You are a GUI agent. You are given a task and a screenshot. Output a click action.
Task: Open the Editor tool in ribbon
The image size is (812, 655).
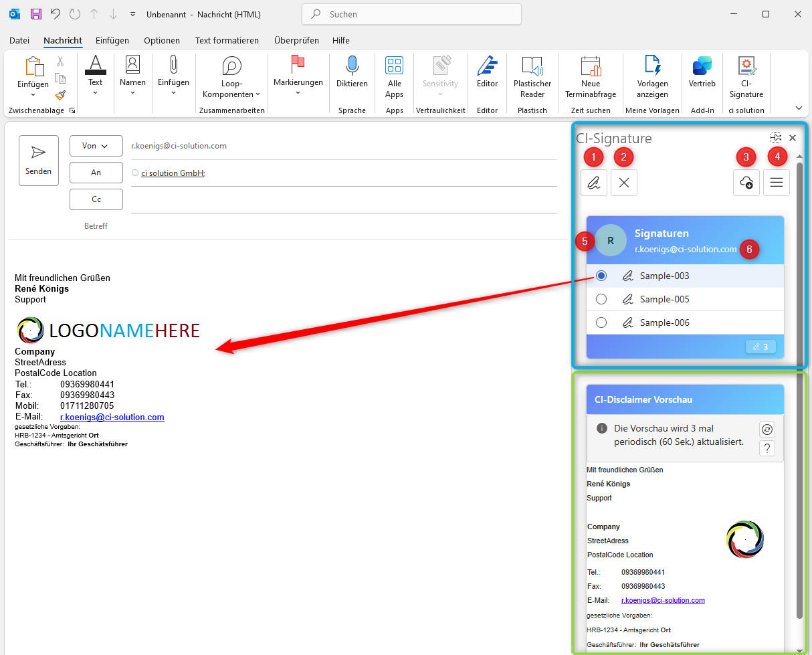coord(487,73)
